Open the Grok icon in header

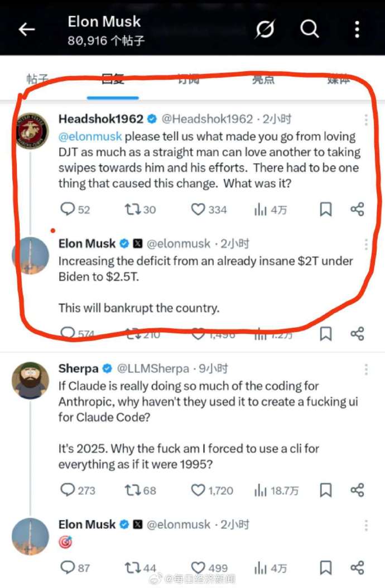265,29
